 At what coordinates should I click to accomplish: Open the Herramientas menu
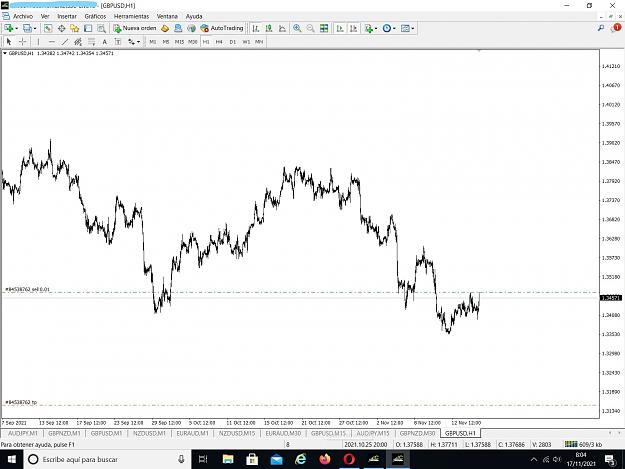(x=131, y=16)
